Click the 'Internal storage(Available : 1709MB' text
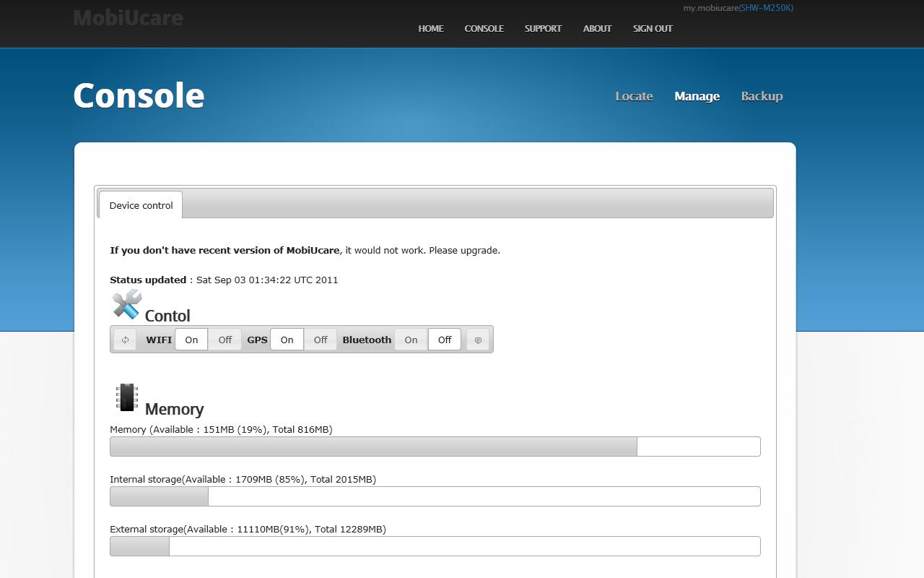Image resolution: width=924 pixels, height=578 pixels. [x=243, y=479]
